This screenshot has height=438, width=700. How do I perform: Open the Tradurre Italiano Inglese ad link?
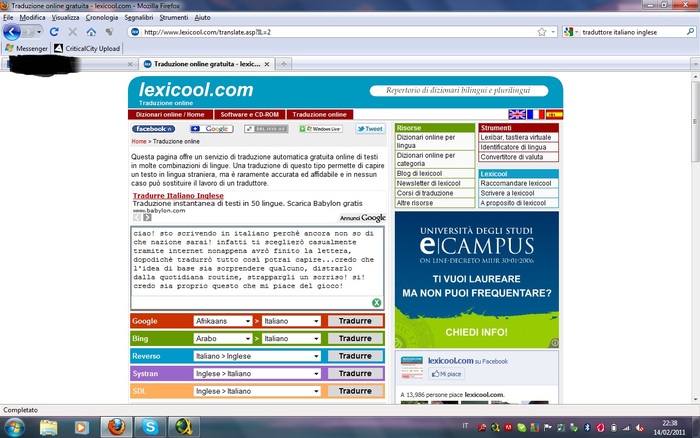point(178,196)
